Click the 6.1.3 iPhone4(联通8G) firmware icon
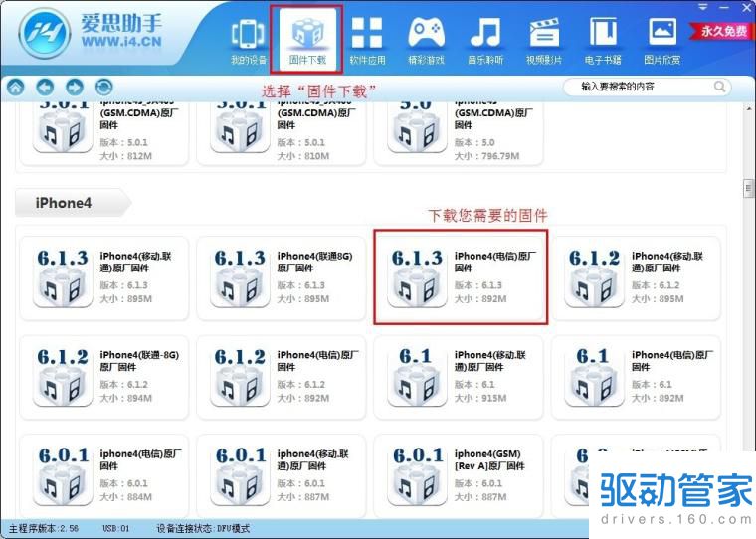This screenshot has width=756, height=539. point(240,277)
